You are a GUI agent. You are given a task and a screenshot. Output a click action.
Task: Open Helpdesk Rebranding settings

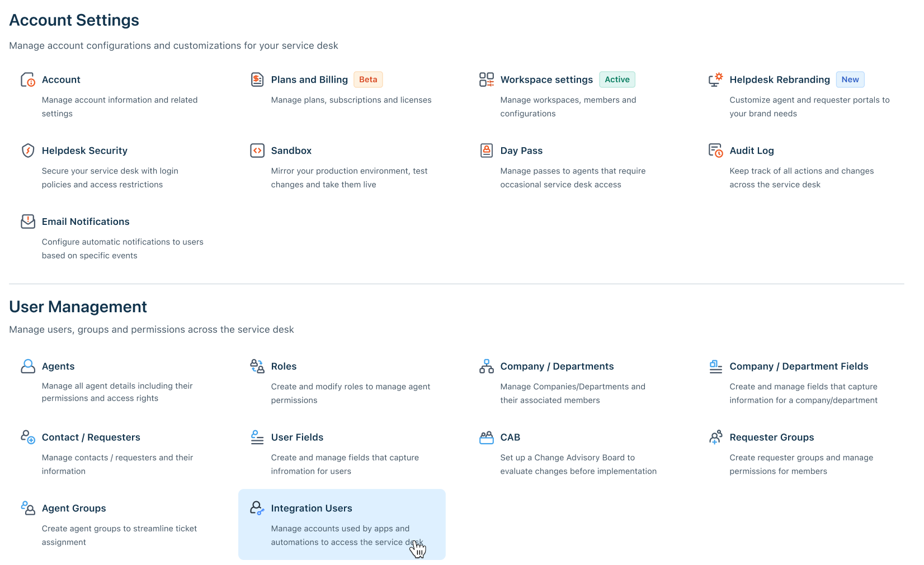tap(780, 79)
